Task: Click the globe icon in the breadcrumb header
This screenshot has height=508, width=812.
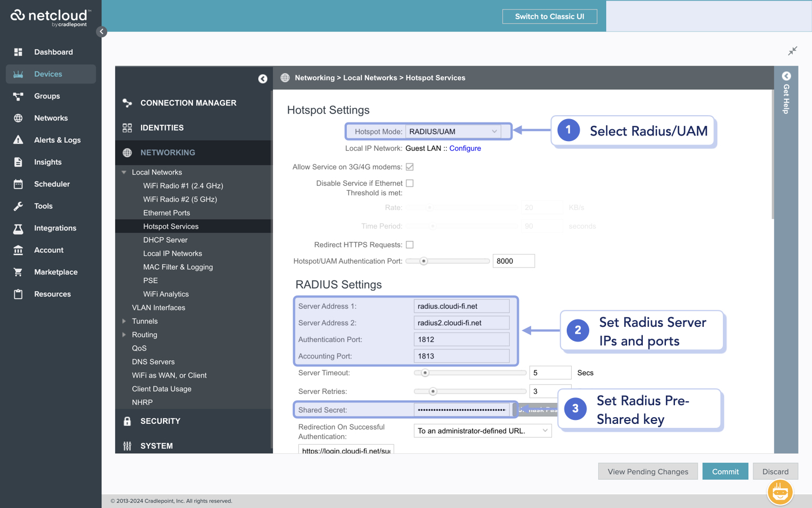Action: click(285, 78)
